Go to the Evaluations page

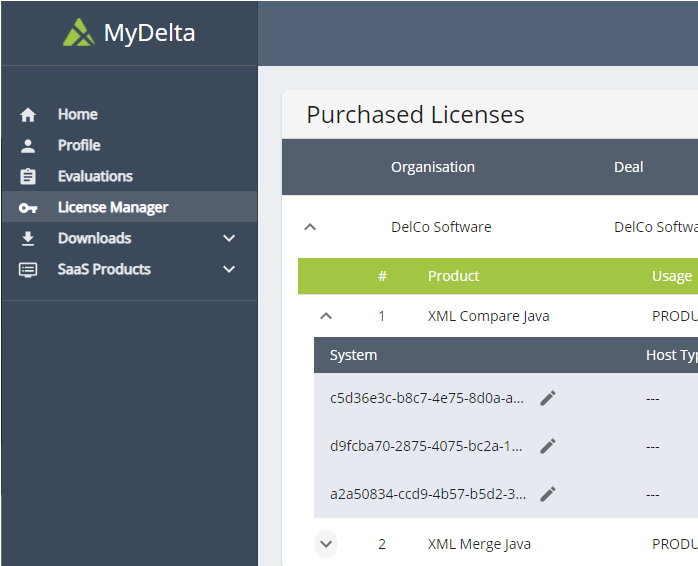tap(95, 177)
